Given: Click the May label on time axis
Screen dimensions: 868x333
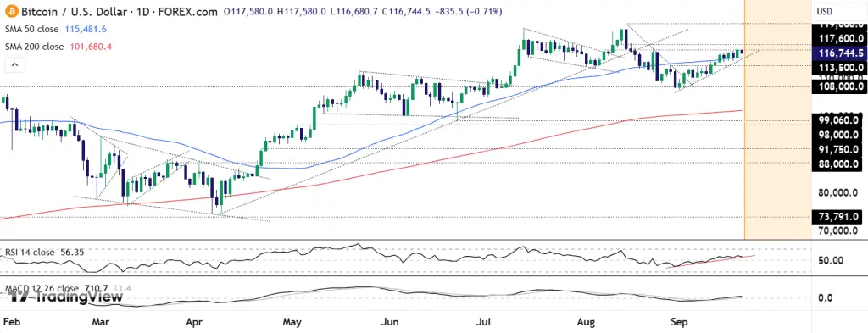Looking at the screenshot, I should [x=292, y=321].
